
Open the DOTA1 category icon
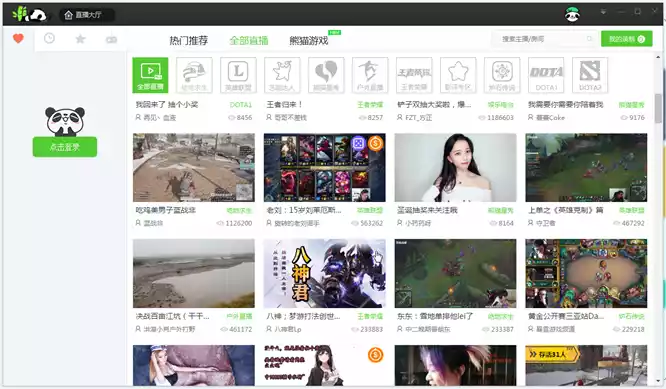click(546, 75)
